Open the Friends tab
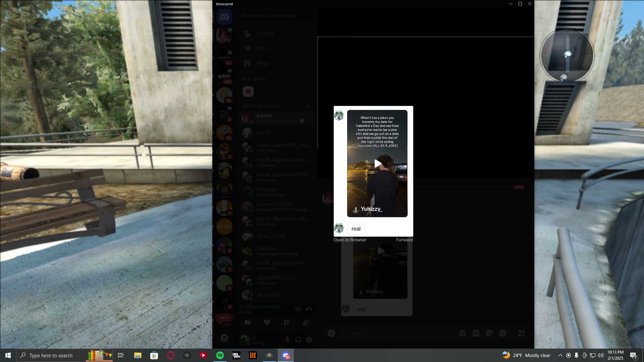Screen dimensions: 644x362 tap(265, 34)
